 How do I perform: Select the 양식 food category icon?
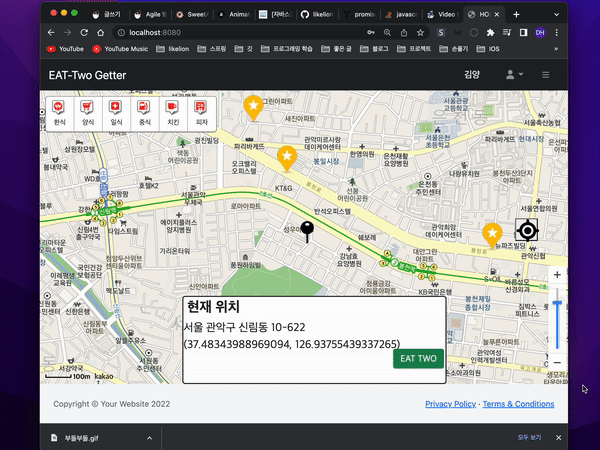[88, 113]
